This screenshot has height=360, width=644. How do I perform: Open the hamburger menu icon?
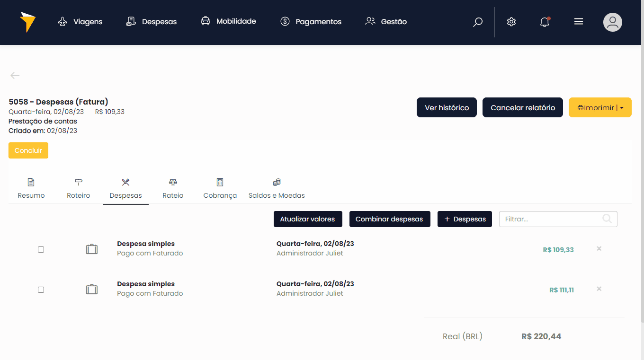[x=578, y=22]
